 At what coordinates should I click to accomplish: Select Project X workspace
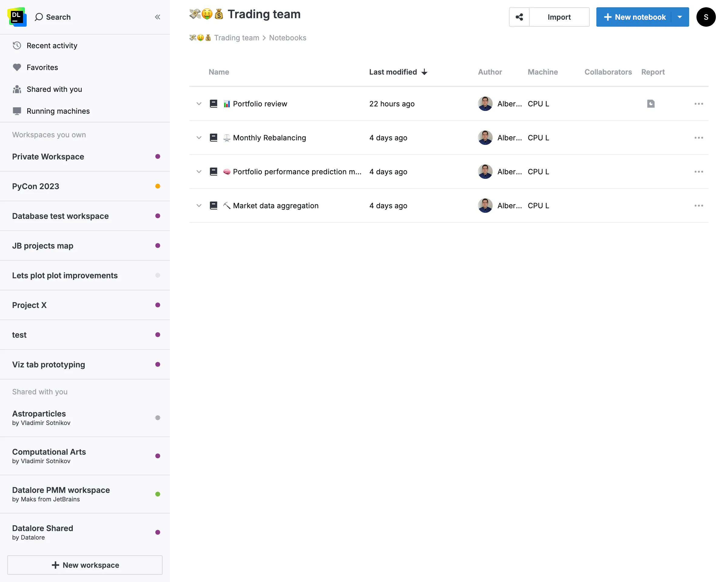coord(85,305)
